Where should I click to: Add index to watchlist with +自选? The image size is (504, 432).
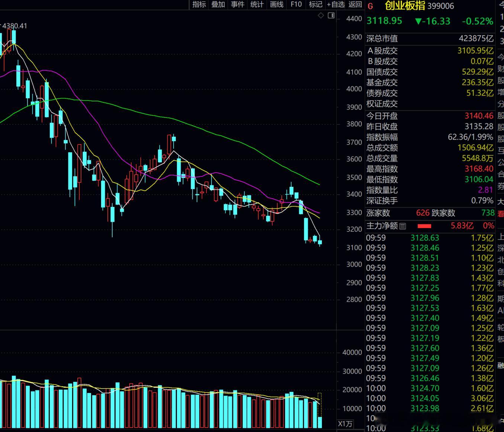click(336, 4)
